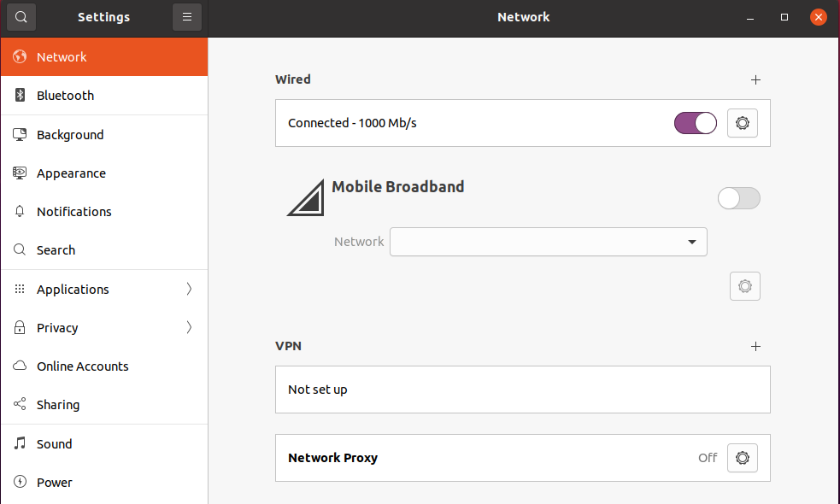The width and height of the screenshot is (840, 504).
Task: Click the Power icon in sidebar
Action: coord(20,482)
